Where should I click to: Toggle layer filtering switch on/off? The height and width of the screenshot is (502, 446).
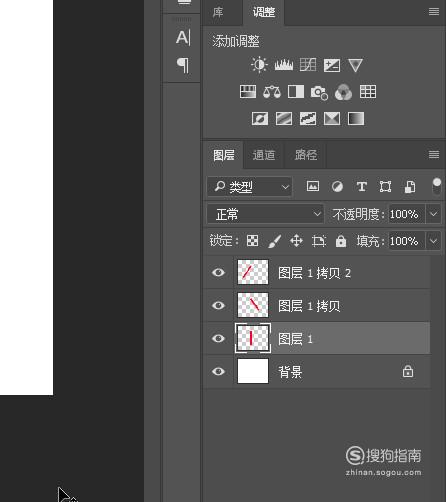(x=436, y=186)
